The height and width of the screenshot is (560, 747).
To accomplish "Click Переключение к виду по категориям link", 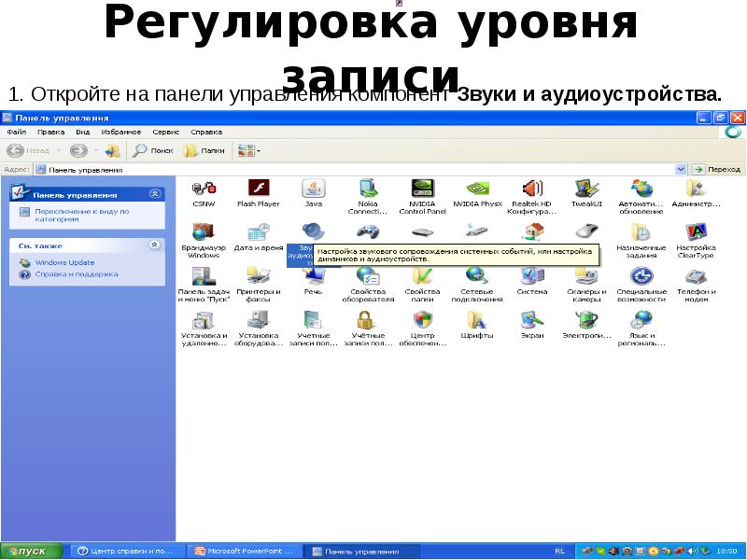I will pyautogui.click(x=82, y=216).
